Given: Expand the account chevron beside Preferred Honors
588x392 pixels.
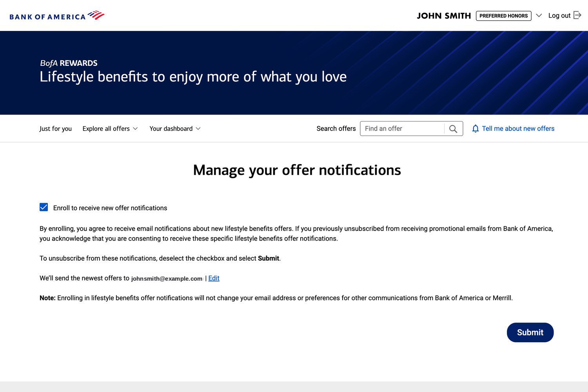Looking at the screenshot, I should coord(539,16).
